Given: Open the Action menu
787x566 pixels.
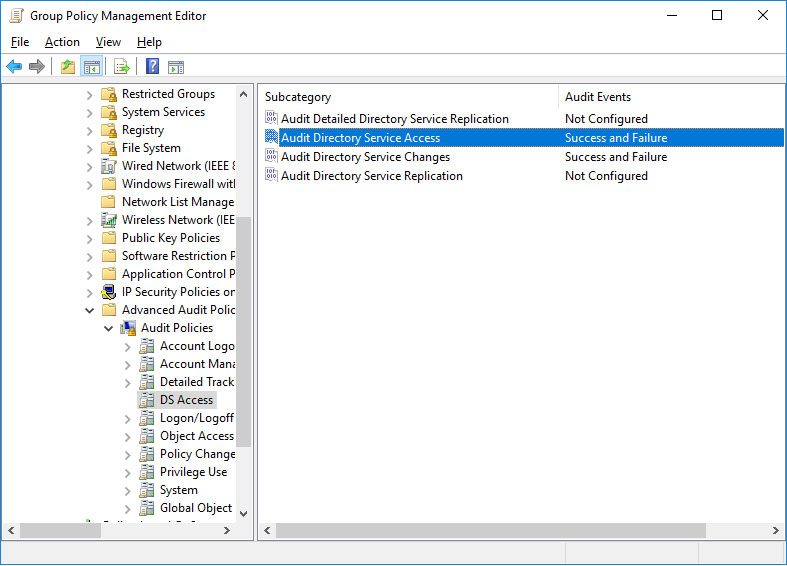Looking at the screenshot, I should tap(62, 42).
